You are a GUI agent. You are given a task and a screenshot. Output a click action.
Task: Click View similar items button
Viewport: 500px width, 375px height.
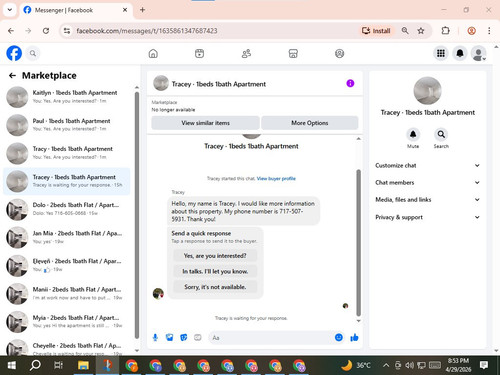pos(205,123)
